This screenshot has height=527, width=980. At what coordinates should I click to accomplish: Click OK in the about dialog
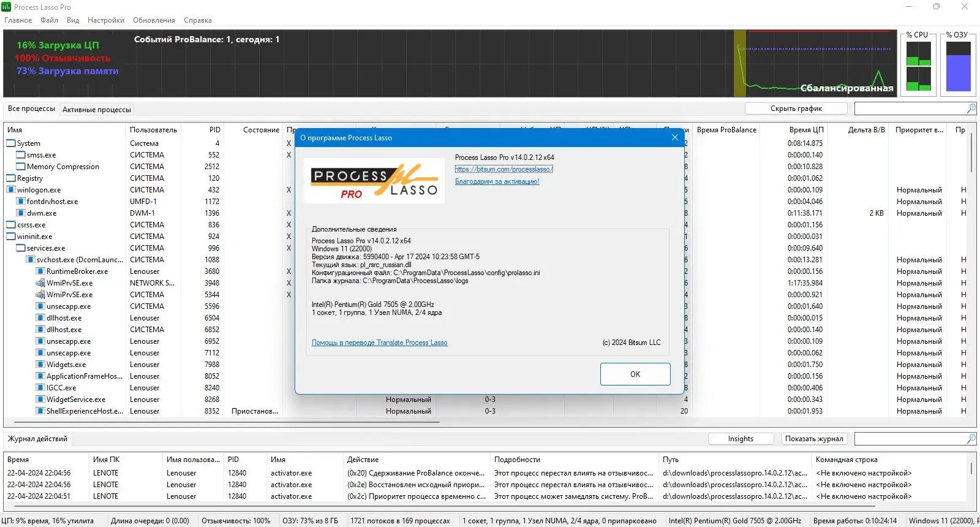(635, 374)
